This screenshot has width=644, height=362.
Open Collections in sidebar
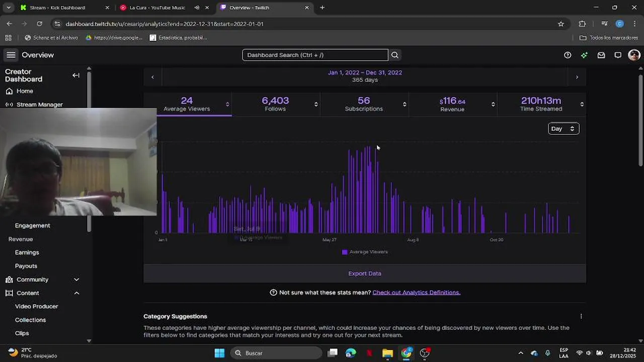tap(31, 320)
